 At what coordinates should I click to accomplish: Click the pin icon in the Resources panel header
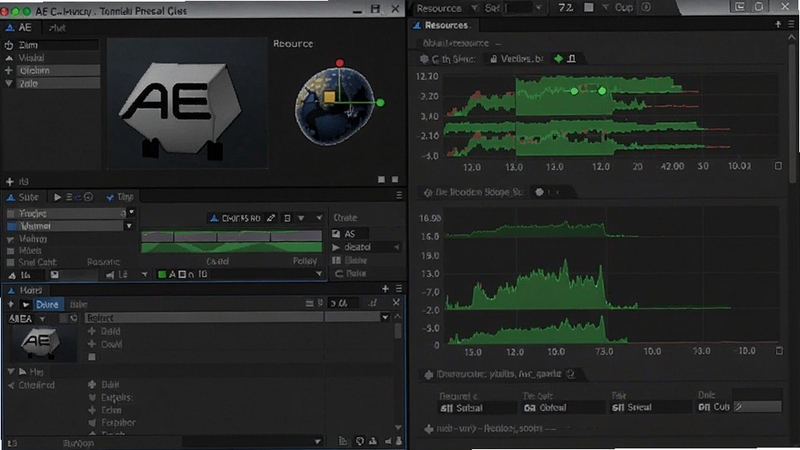pyautogui.click(x=778, y=24)
